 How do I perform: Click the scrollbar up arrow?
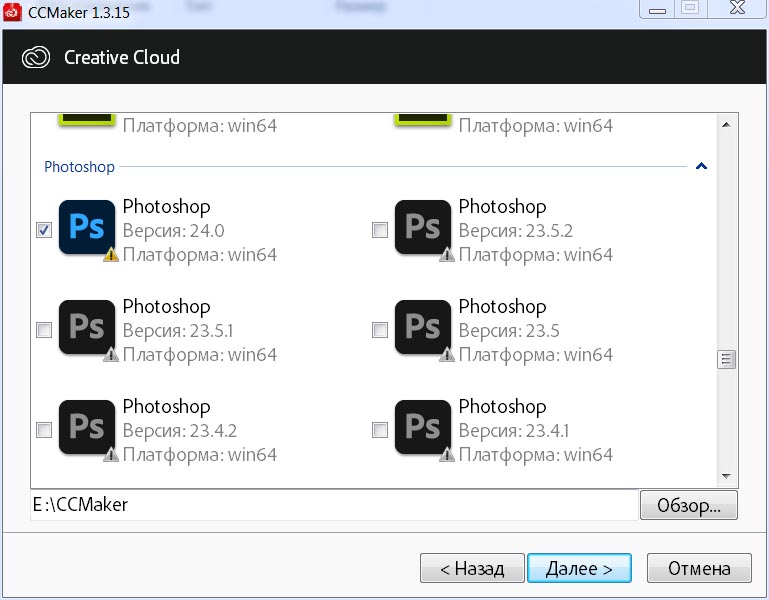click(726, 125)
